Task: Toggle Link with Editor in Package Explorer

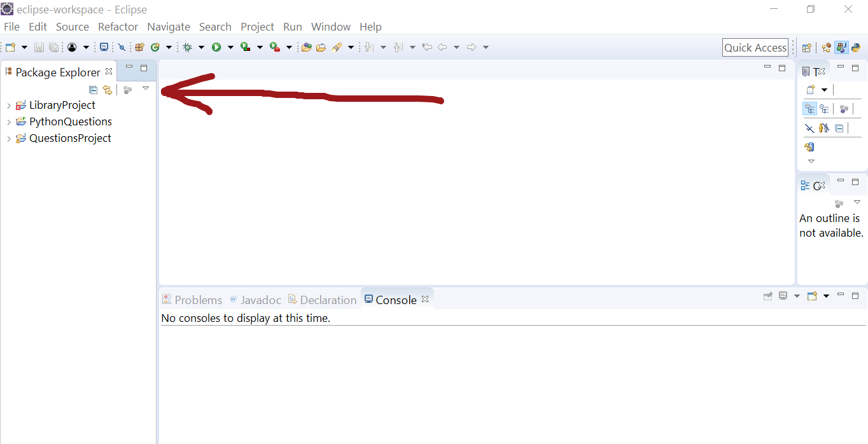Action: click(x=108, y=90)
